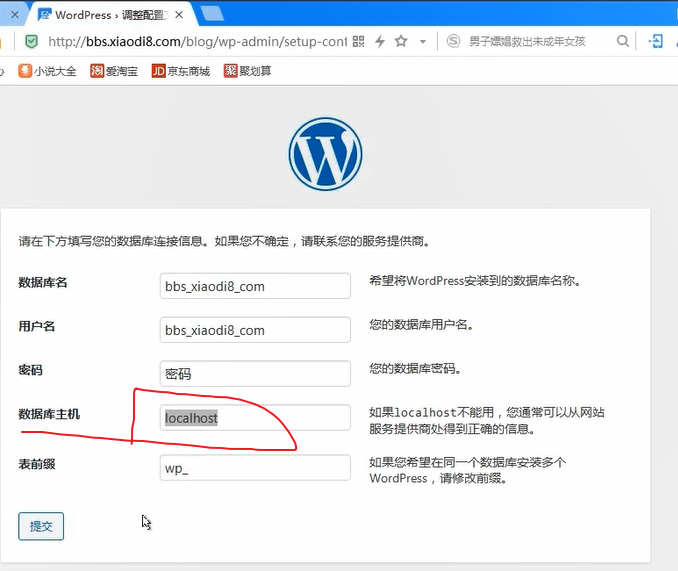Open the 小说大全 bookmark

point(46,71)
